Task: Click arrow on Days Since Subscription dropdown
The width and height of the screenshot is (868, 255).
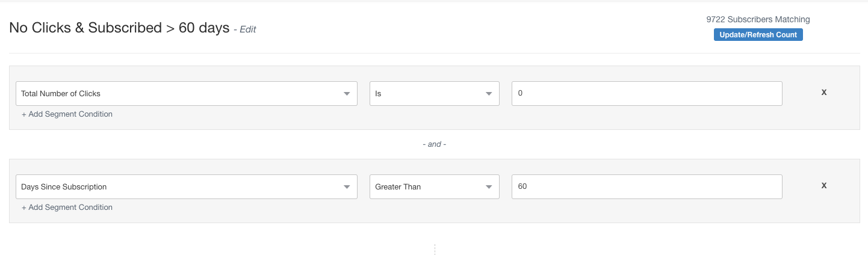Action: click(x=347, y=187)
